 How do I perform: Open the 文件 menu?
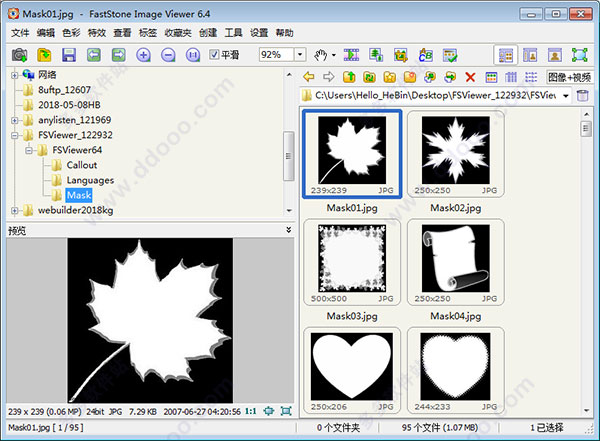[20, 33]
